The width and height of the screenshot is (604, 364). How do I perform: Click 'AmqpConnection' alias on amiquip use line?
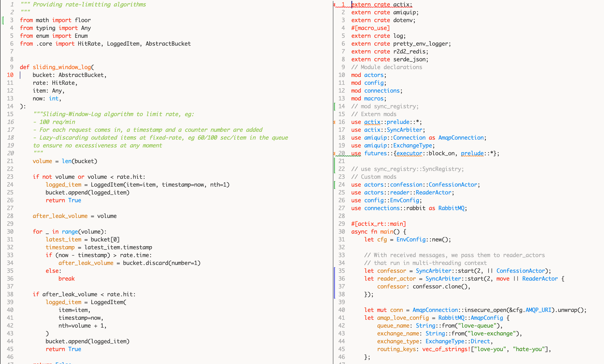tap(461, 138)
